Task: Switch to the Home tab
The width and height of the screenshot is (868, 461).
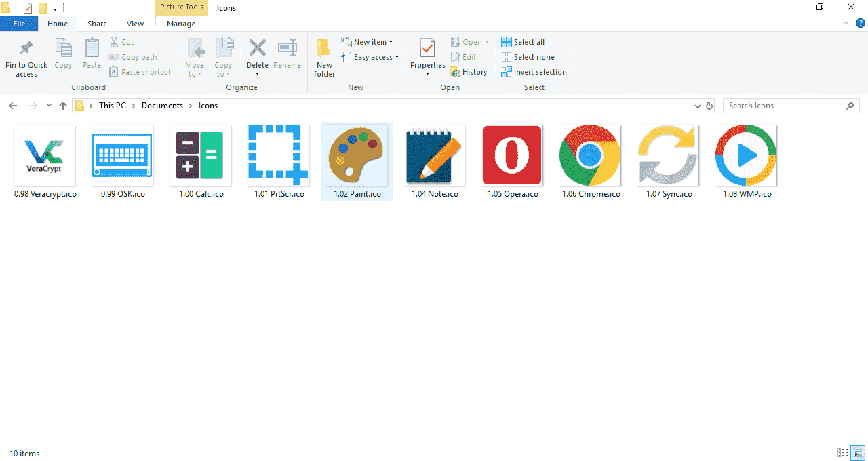Action: pos(58,24)
